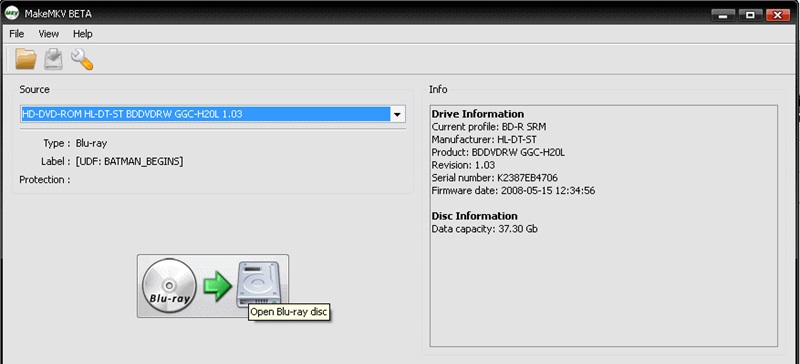Expand the Source drive dropdown arrow

tap(397, 114)
